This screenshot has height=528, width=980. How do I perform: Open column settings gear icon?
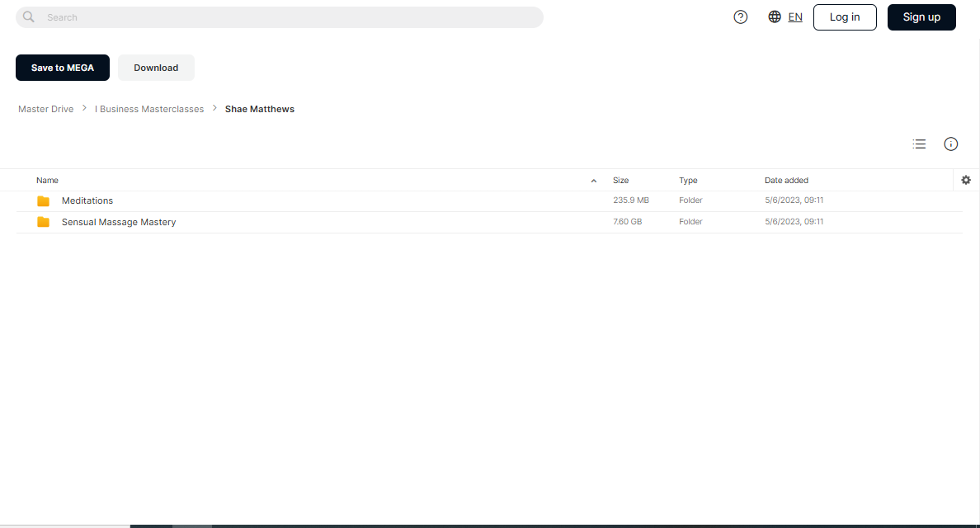point(966,180)
